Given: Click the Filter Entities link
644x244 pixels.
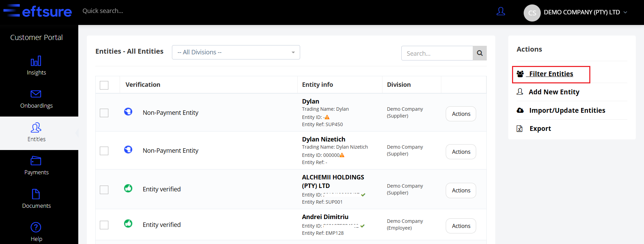Looking at the screenshot, I should pyautogui.click(x=551, y=74).
